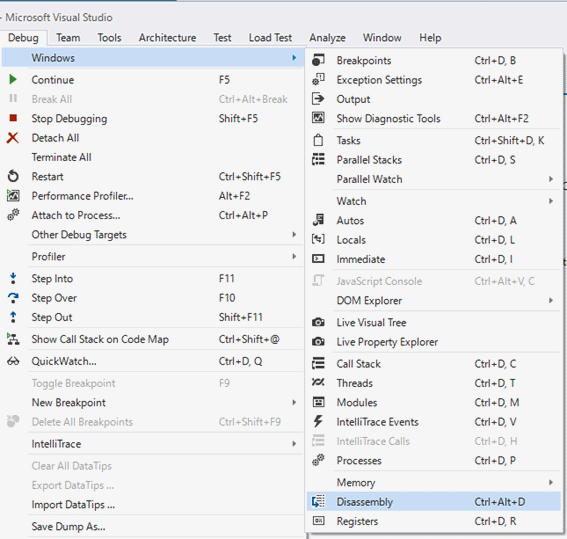This screenshot has height=539, width=567.
Task: Click the Ctrl+D, R shortcut text
Action: point(495,521)
